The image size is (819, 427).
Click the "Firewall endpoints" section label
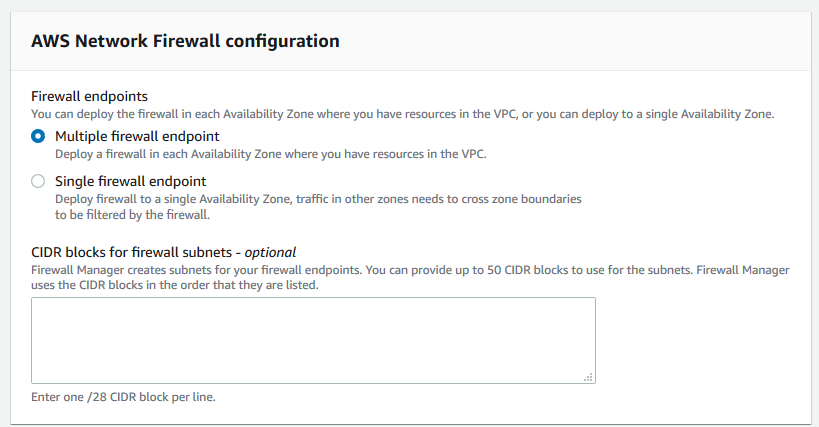point(89,97)
